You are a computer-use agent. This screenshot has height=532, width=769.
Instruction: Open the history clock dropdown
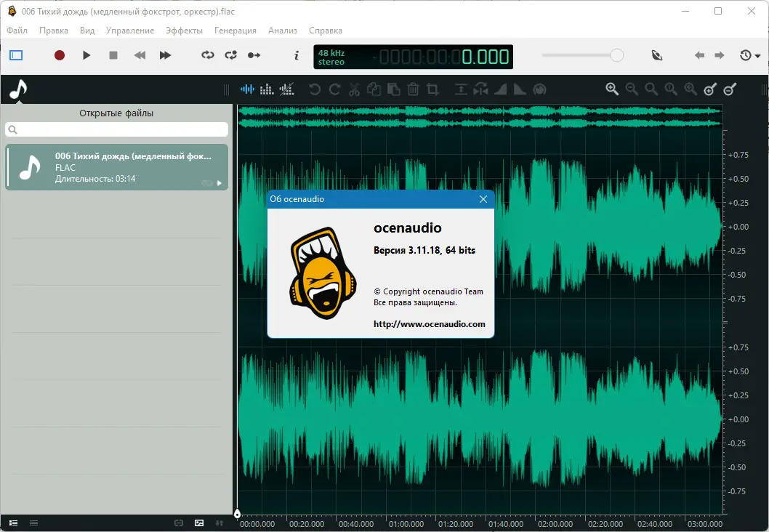tap(750, 55)
